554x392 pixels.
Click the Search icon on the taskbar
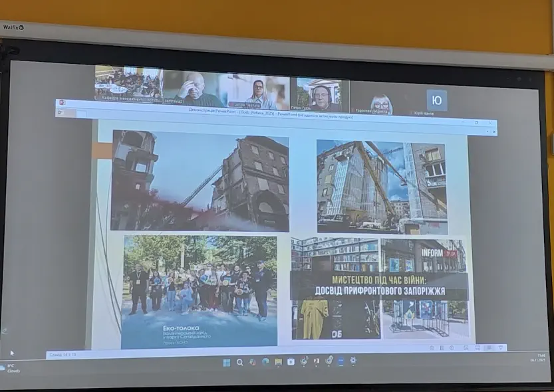[239, 363]
